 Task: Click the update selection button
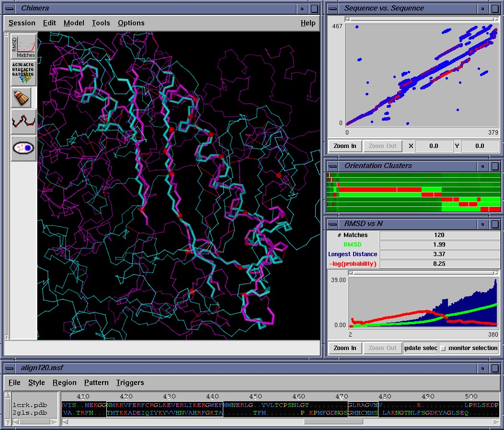[x=420, y=348]
